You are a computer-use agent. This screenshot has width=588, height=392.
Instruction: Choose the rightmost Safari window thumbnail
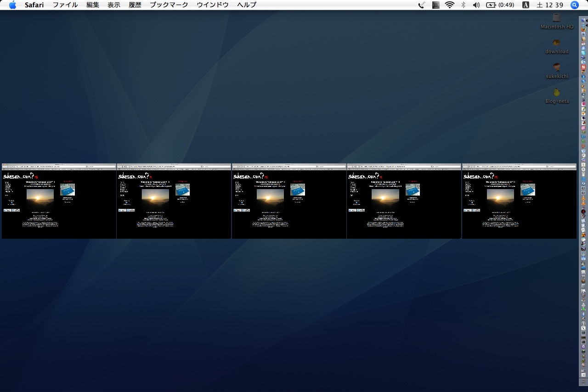(519, 201)
